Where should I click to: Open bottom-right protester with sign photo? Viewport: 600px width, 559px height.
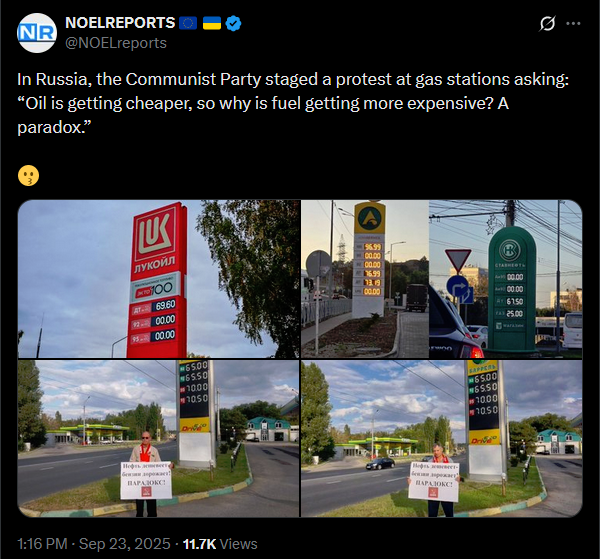pyautogui.click(x=442, y=438)
